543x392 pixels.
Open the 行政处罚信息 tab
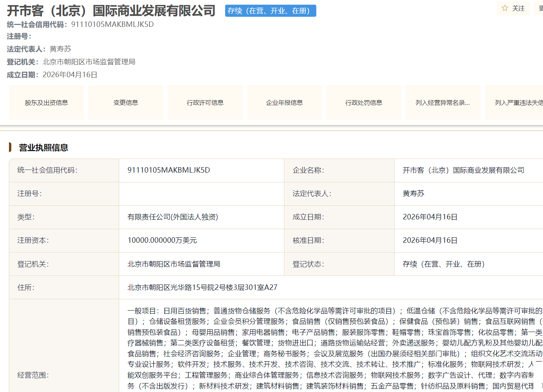pos(363,102)
